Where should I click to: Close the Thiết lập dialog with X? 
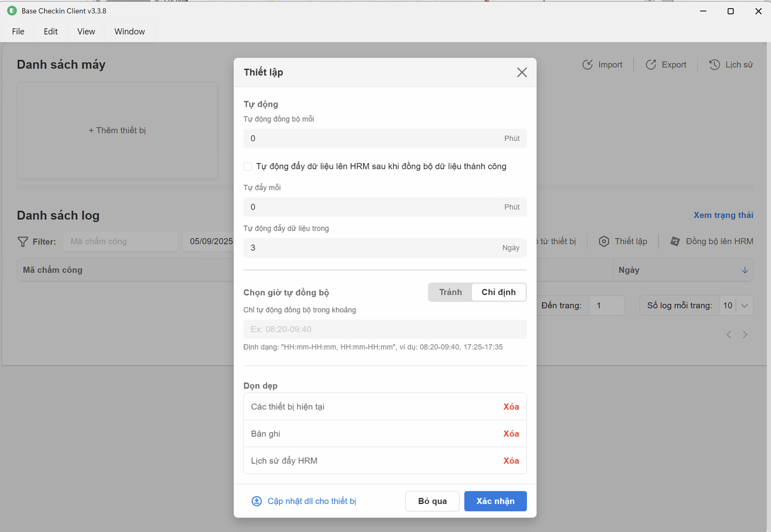click(x=522, y=72)
